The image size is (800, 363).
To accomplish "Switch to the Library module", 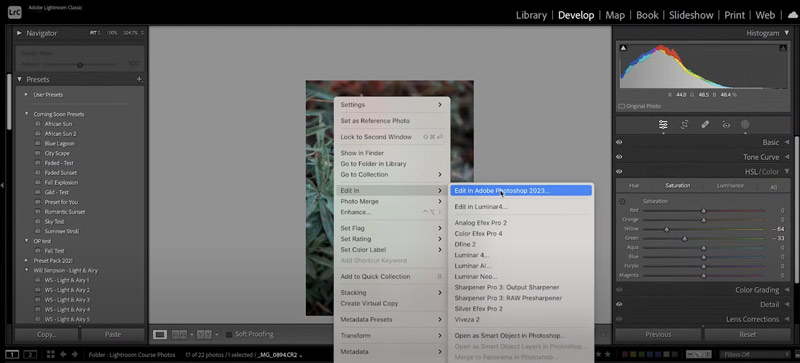I will 531,15.
